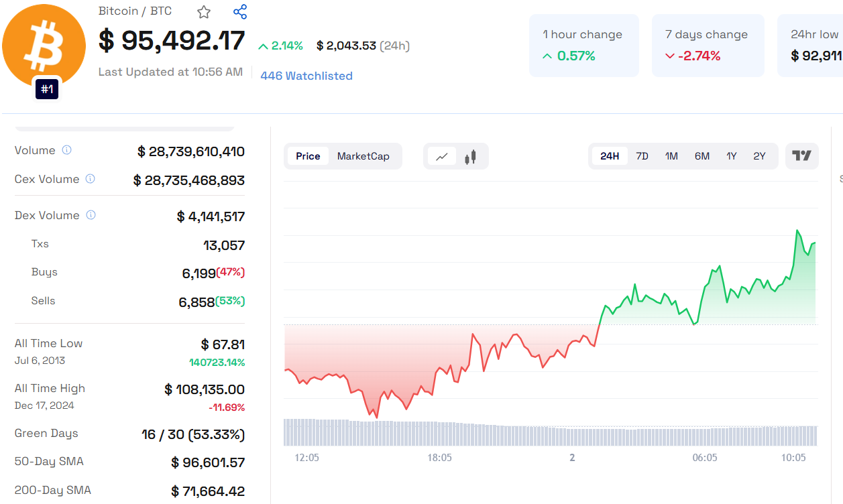
Task: Open the 446 Watchlisted link
Action: 306,76
